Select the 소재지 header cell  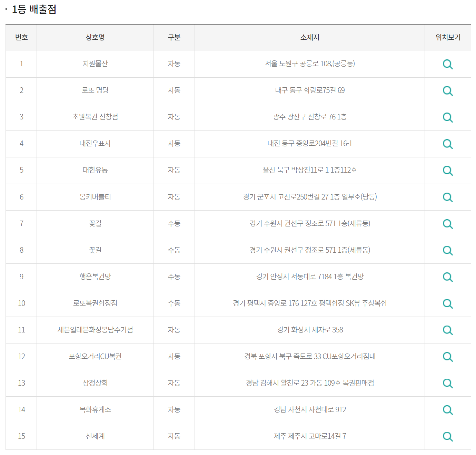(309, 38)
